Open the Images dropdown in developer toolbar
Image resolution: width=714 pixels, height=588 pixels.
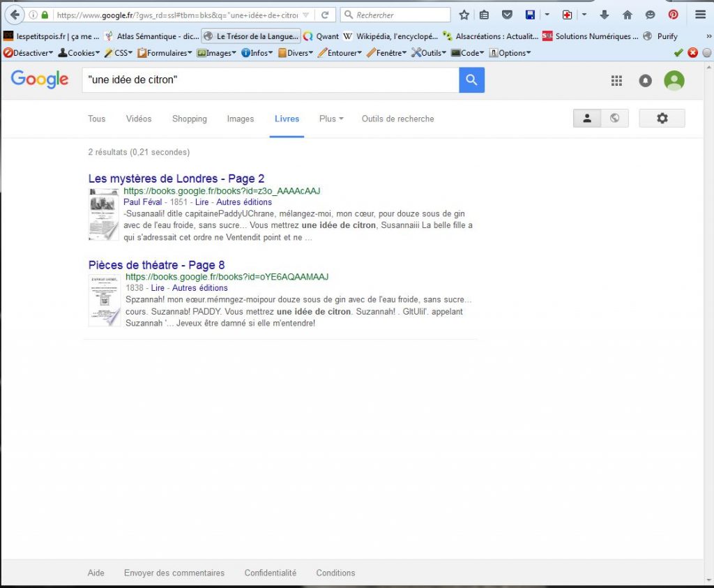click(218, 53)
